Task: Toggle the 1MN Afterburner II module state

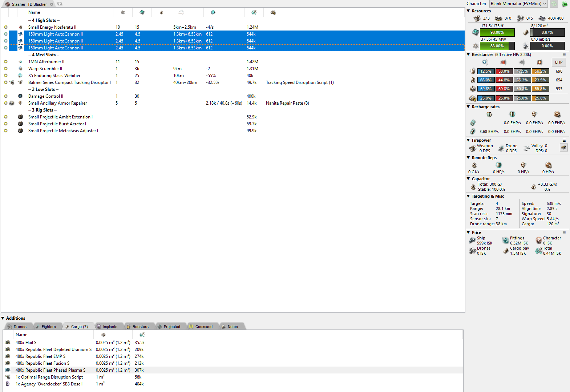Action: (x=6, y=62)
